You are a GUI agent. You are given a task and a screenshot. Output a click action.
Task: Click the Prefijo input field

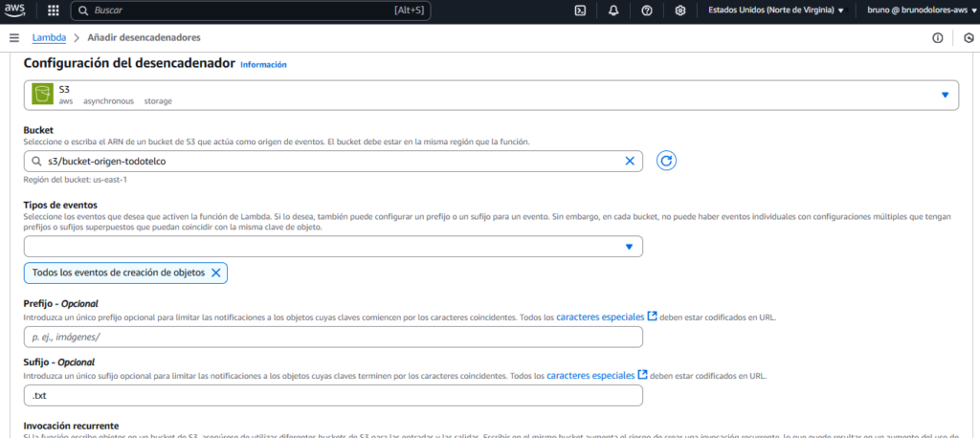coord(333,337)
